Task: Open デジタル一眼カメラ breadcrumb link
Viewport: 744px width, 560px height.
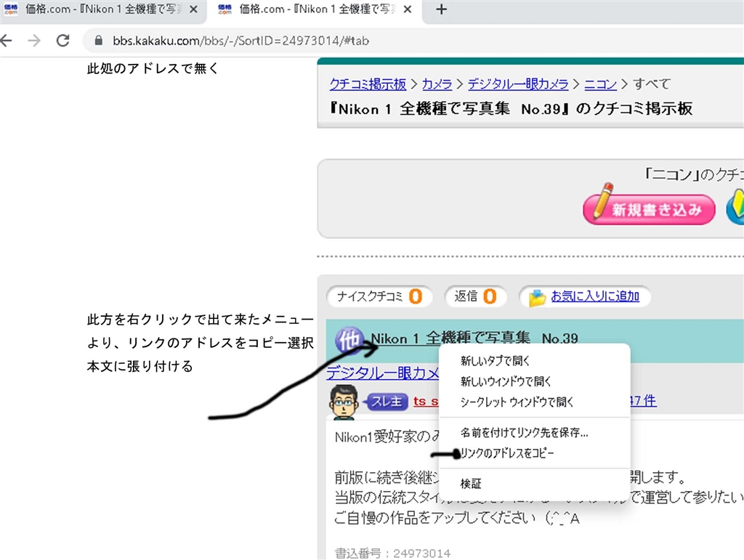Action: pyautogui.click(x=517, y=84)
